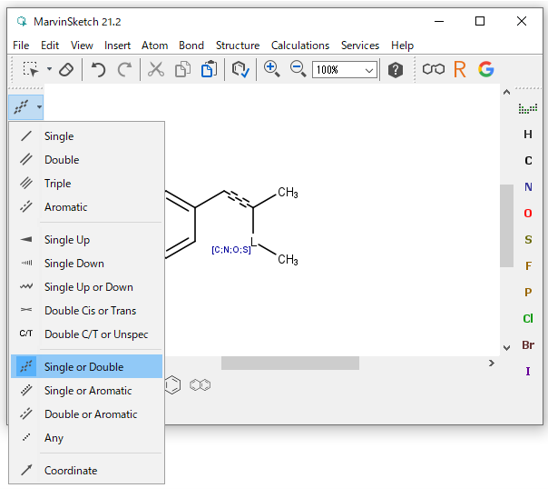The height and width of the screenshot is (489, 548).
Task: Select the Bromine Br atom button
Action: tap(528, 345)
